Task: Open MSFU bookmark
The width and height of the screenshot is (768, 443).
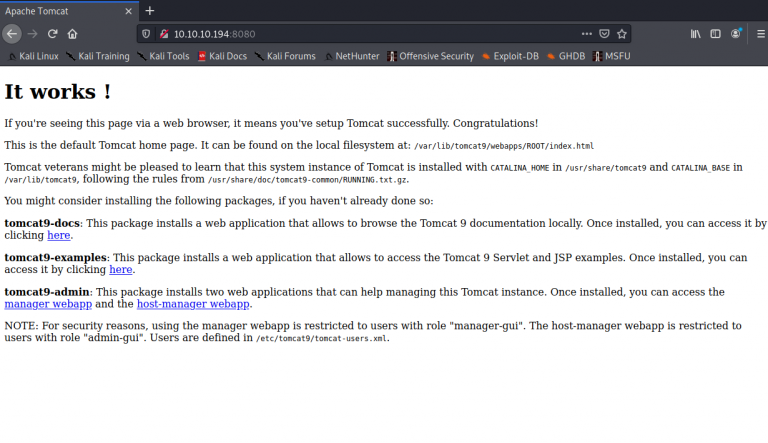Action: [611, 56]
